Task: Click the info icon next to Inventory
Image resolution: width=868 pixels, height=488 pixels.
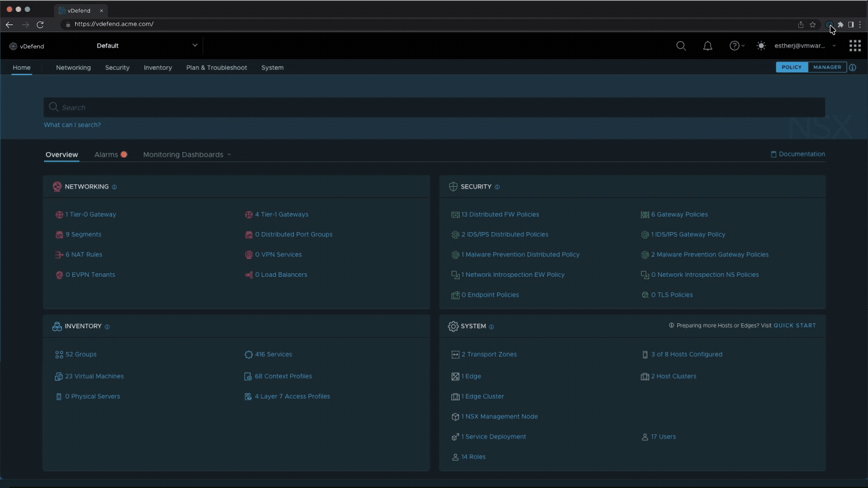Action: pyautogui.click(x=107, y=327)
